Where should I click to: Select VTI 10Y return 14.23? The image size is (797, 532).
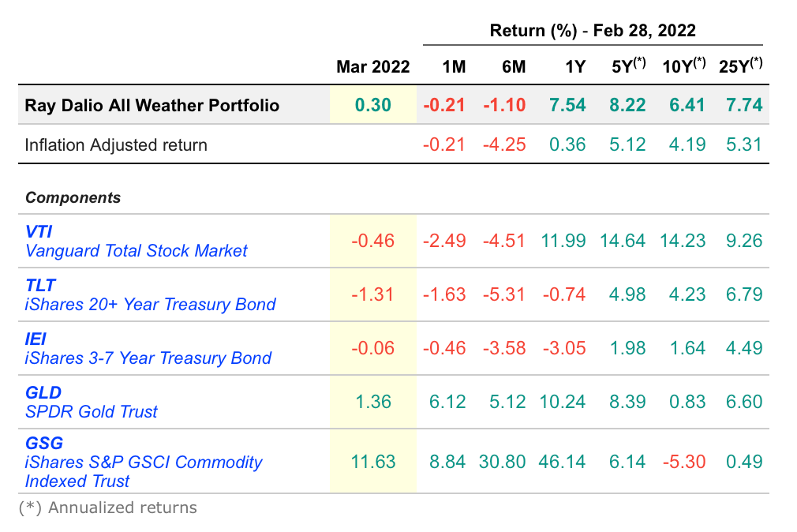pos(683,241)
